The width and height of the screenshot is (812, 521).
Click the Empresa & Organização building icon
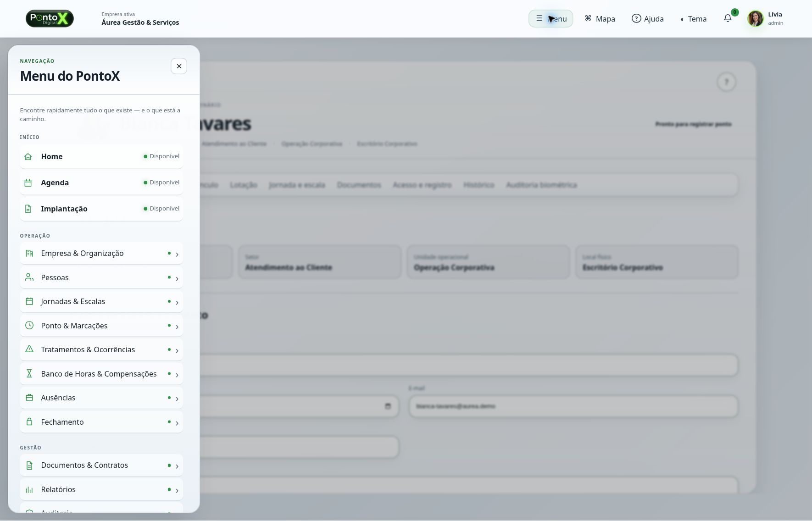click(29, 253)
